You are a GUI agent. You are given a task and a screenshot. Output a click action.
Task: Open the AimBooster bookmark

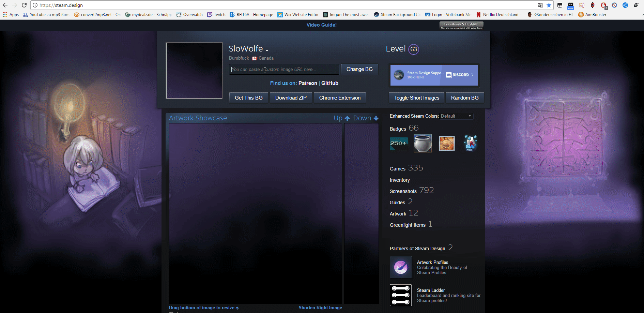pos(593,15)
